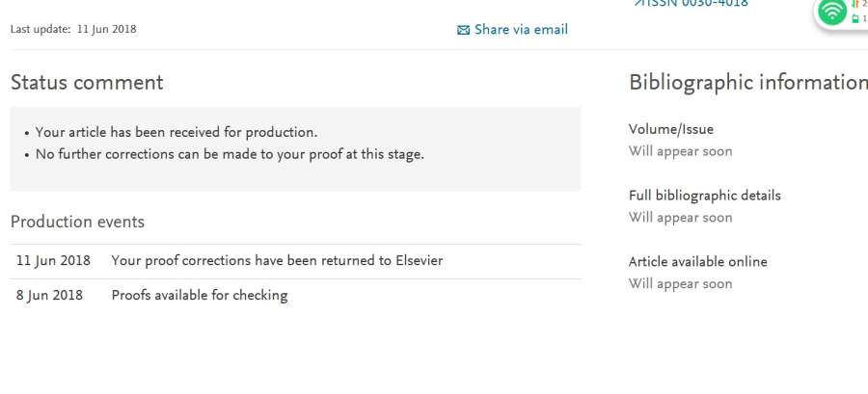Click the arrow icon before ISSN

click(x=637, y=3)
